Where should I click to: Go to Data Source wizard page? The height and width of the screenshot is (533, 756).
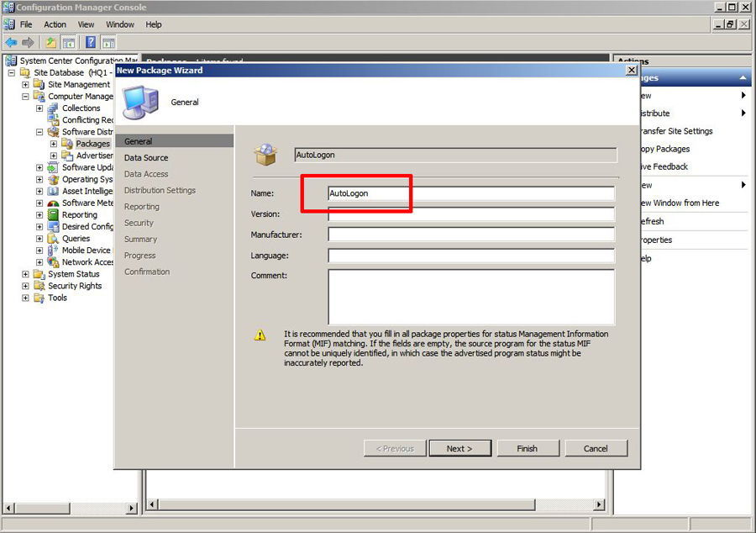click(x=146, y=158)
